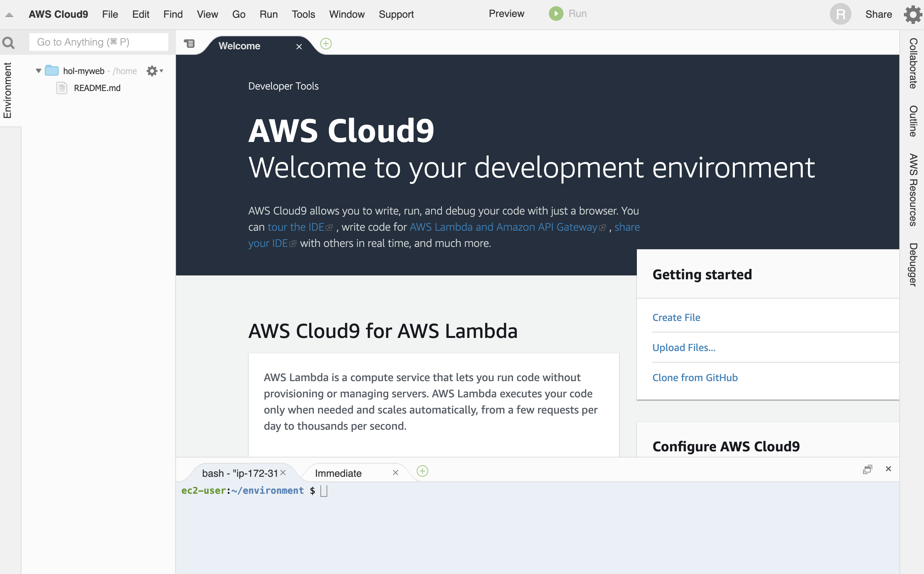Open the Tools menu
This screenshot has width=924, height=574.
[303, 14]
